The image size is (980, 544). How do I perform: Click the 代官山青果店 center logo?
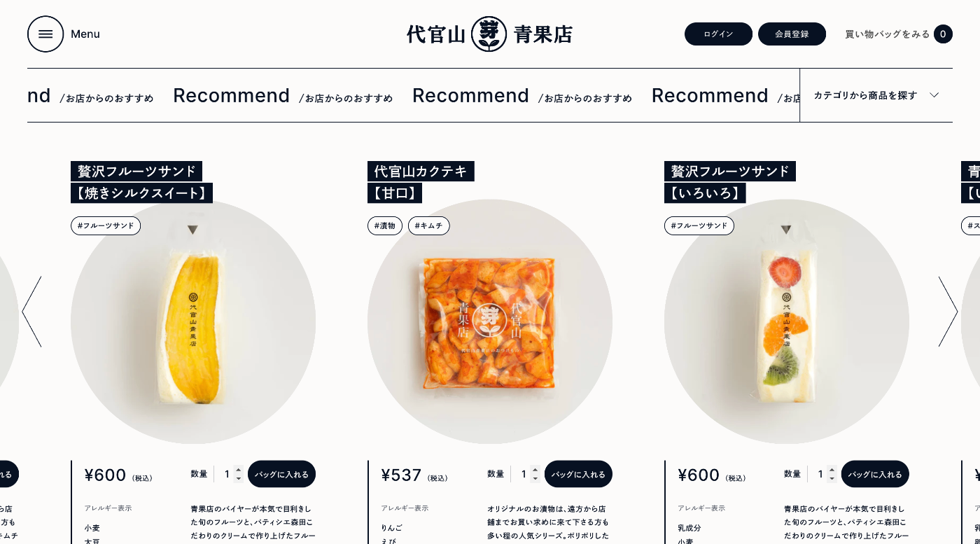pyautogui.click(x=489, y=34)
